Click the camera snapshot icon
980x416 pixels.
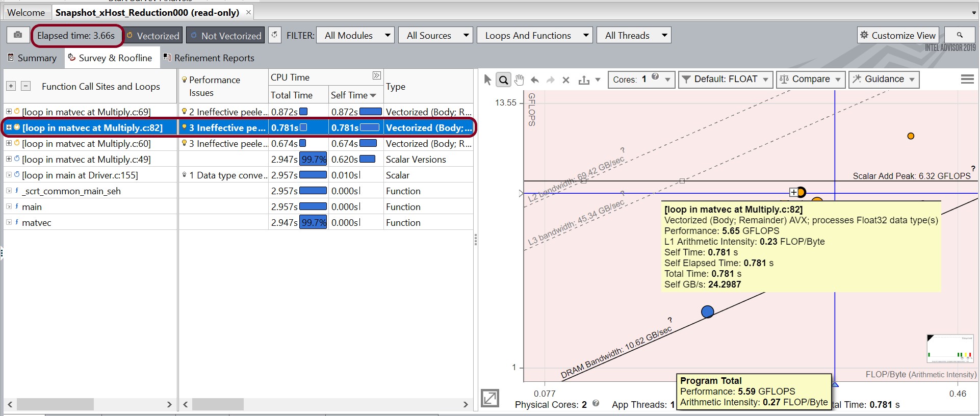click(x=18, y=35)
